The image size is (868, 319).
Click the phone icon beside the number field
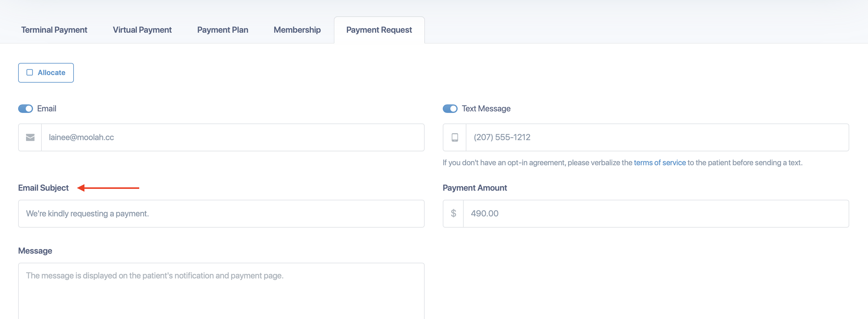(x=455, y=137)
